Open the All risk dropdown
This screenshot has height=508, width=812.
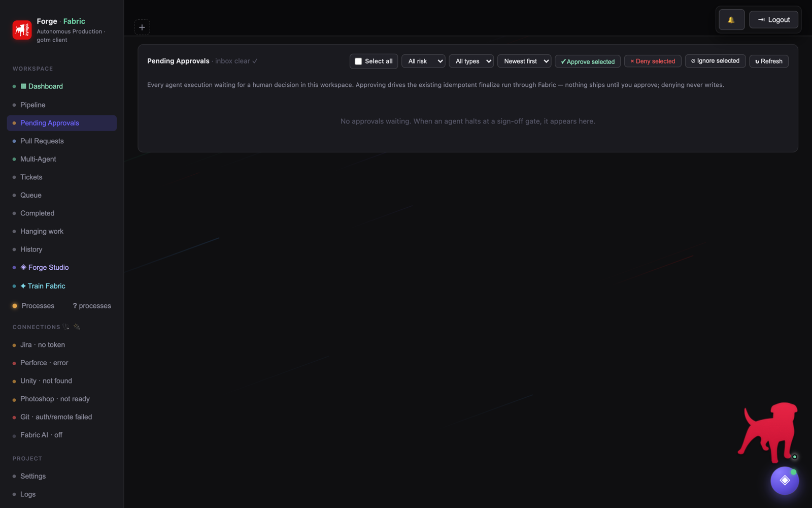(x=423, y=61)
